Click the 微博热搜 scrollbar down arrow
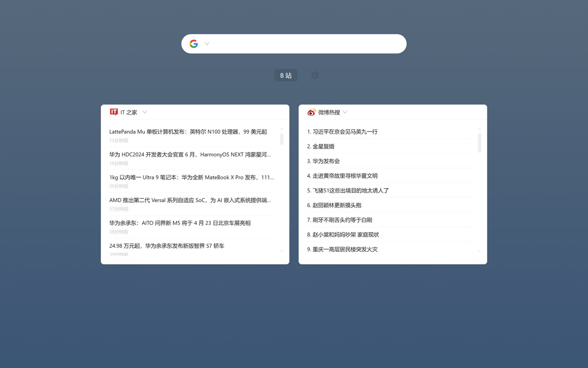The image size is (588, 368). tap(479, 251)
